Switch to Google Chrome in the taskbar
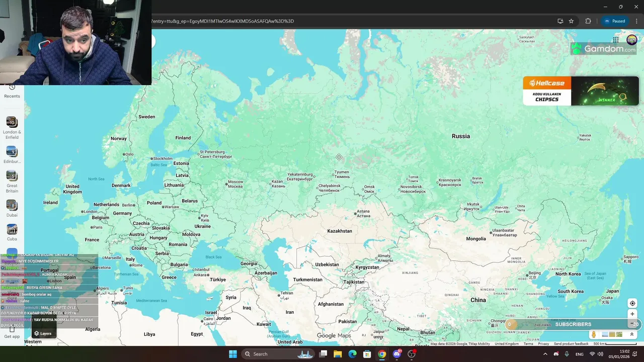The width and height of the screenshot is (644, 362). click(382, 354)
